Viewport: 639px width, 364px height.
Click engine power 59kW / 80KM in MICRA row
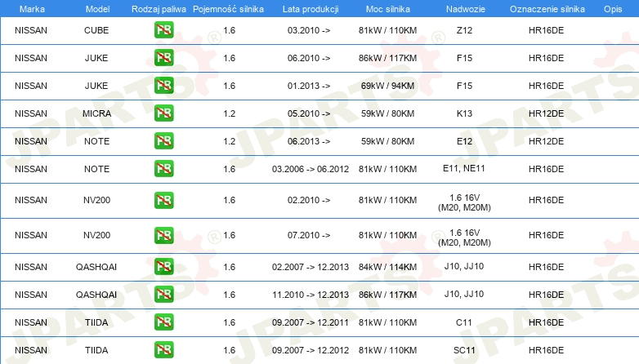(x=387, y=113)
